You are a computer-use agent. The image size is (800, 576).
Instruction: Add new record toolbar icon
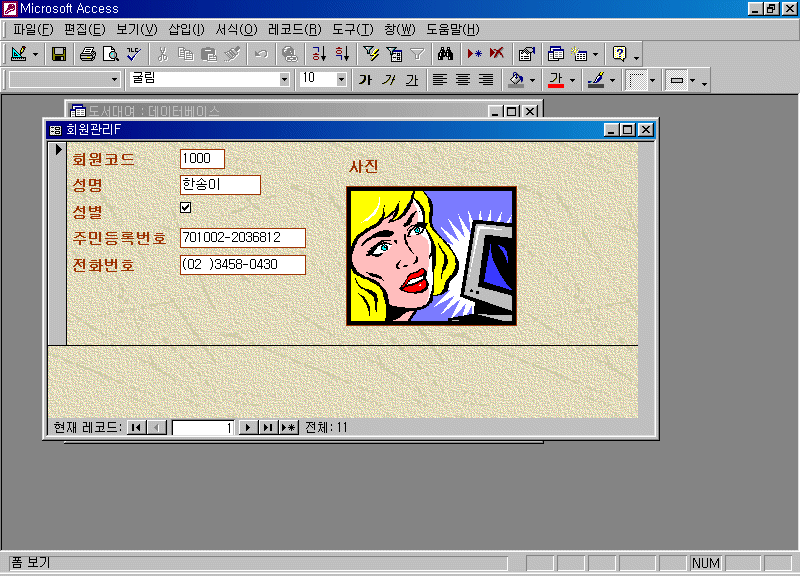(474, 54)
